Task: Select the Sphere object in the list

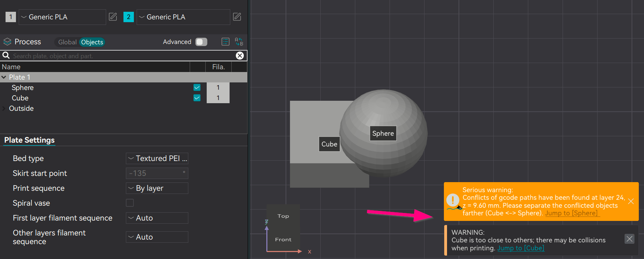Action: point(23,88)
